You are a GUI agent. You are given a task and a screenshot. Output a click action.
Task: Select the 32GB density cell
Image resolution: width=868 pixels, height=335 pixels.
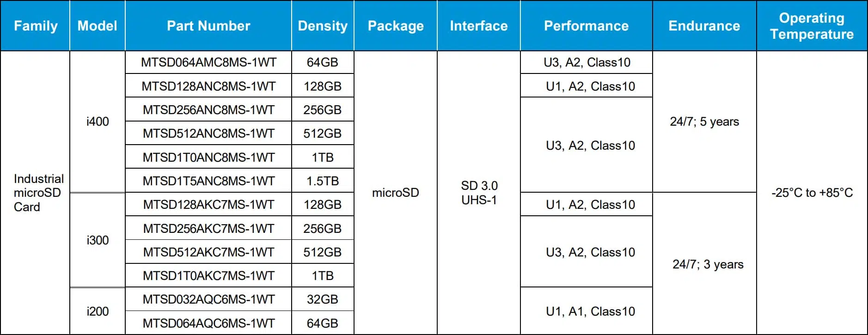pos(323,299)
